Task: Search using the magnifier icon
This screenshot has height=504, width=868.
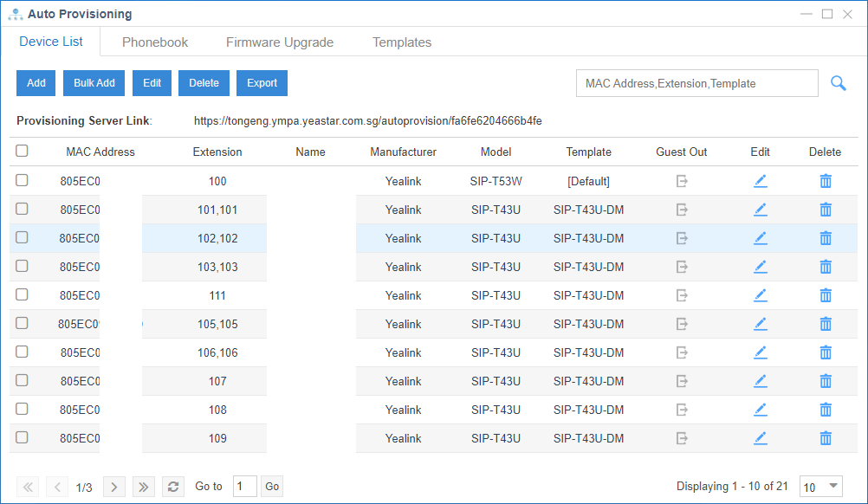Action: pos(838,83)
